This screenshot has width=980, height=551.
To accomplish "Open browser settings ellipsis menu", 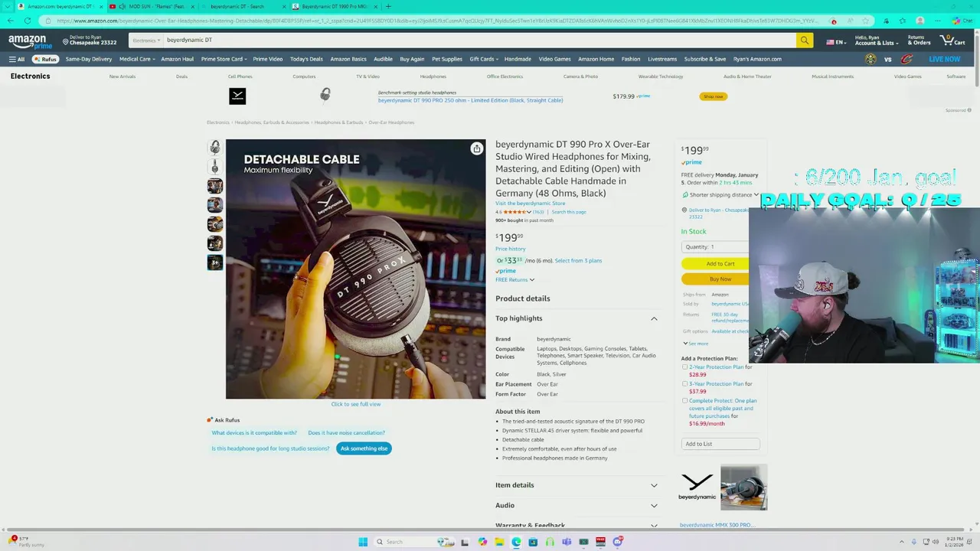I will click(936, 21).
